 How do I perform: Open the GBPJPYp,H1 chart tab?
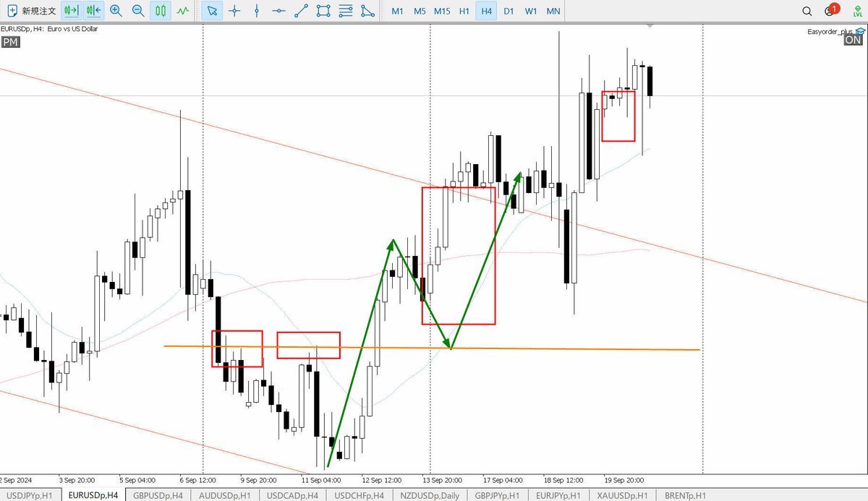[x=497, y=495]
